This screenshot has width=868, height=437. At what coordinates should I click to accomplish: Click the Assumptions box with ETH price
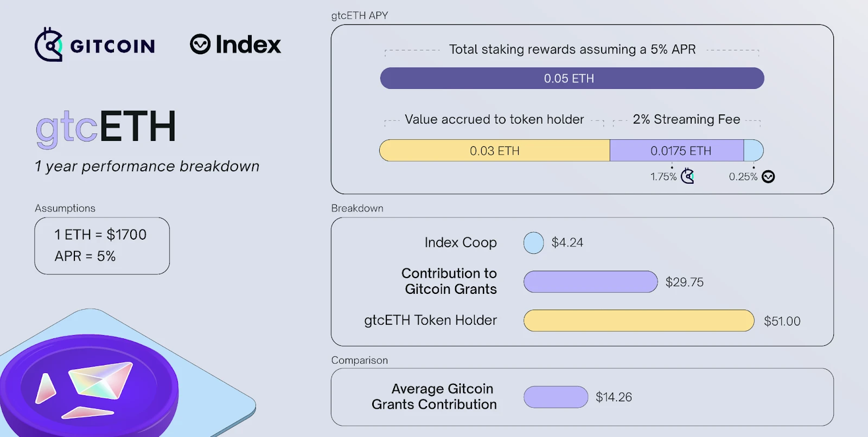coord(102,246)
